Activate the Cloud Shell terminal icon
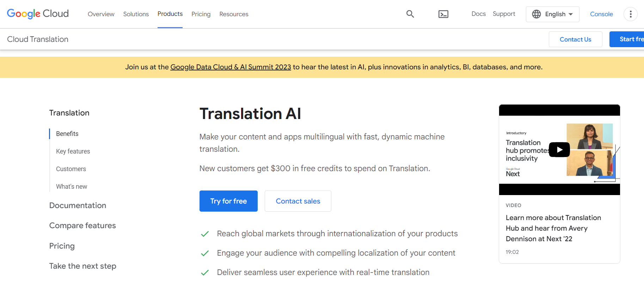Viewport: 644px width, 300px height. click(x=443, y=14)
